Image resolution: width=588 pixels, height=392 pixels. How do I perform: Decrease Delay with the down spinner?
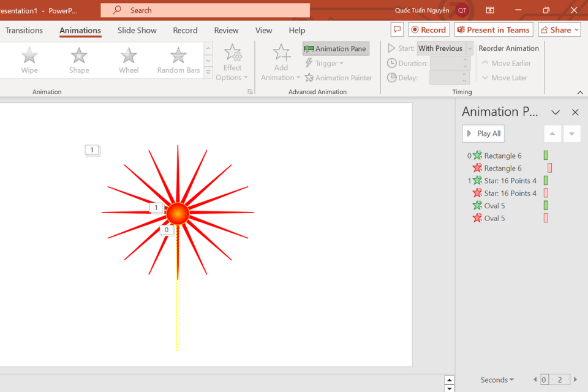pos(464,81)
